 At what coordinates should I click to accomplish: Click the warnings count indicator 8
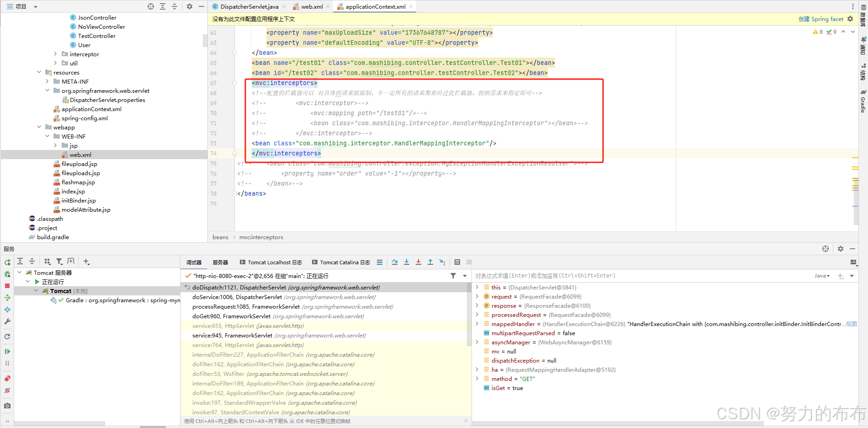(x=818, y=32)
